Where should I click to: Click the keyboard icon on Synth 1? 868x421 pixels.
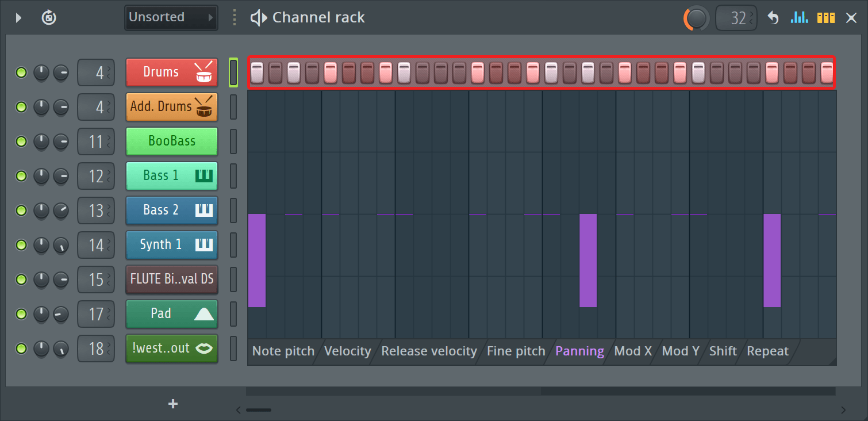(x=204, y=245)
